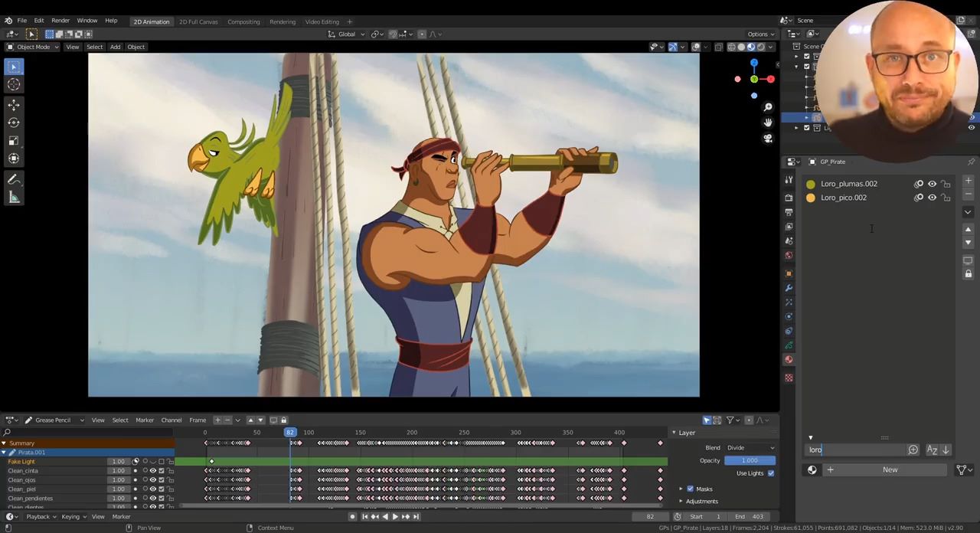Click the pan view hand icon
This screenshot has height=533, width=980.
[768, 123]
